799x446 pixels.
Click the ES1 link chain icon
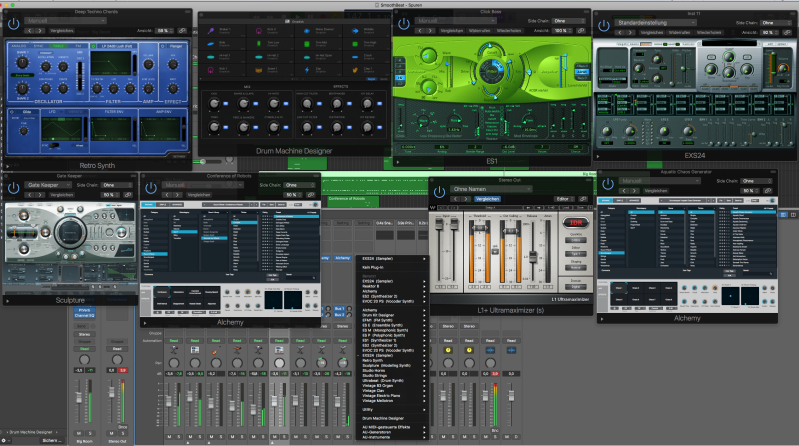click(581, 31)
